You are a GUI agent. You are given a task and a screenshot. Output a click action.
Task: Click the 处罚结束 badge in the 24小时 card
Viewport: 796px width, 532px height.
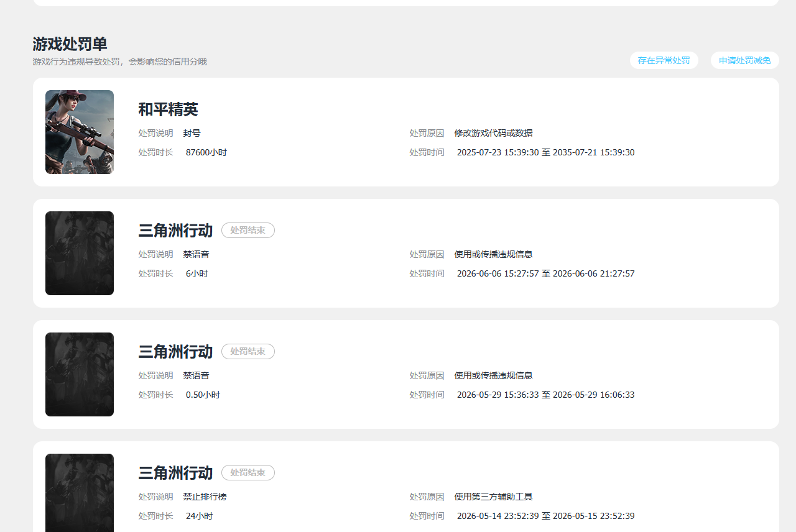pos(248,473)
